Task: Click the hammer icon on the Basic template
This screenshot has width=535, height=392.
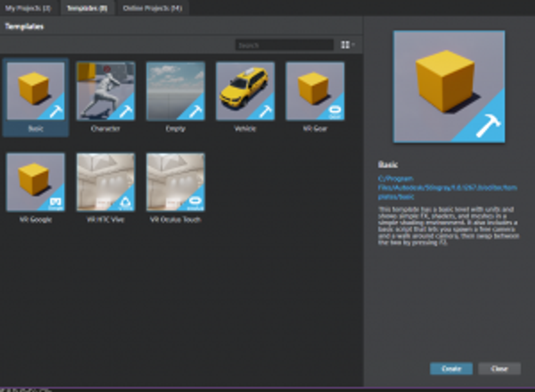Action: (56, 111)
